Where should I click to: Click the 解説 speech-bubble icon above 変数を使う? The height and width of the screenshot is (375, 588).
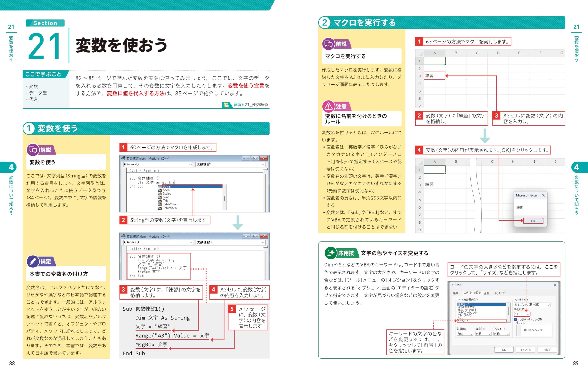33,150
